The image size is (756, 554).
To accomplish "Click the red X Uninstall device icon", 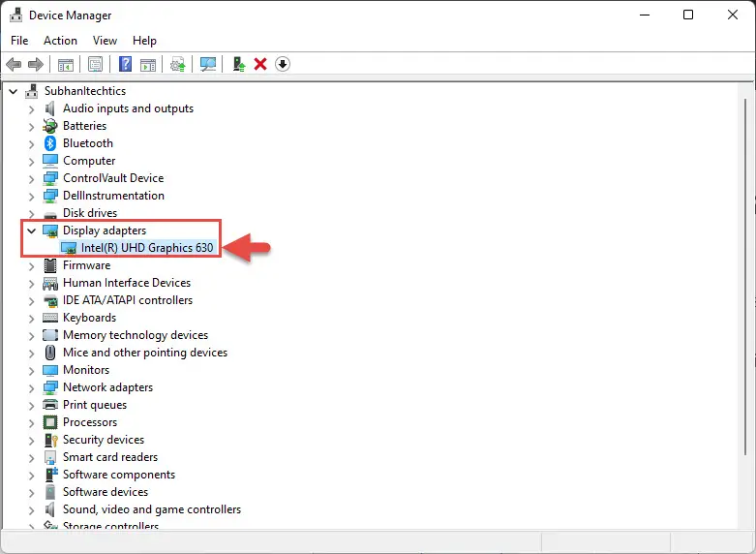I will click(260, 64).
